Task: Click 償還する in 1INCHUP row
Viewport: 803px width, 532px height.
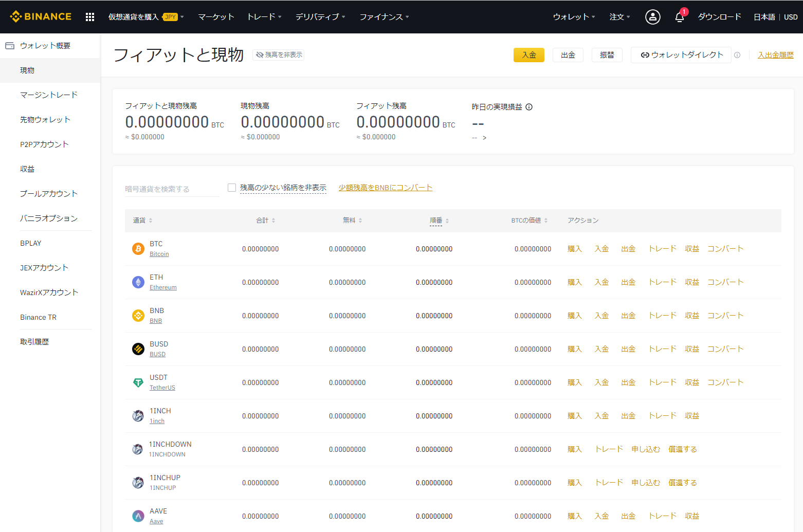Action: pyautogui.click(x=683, y=483)
